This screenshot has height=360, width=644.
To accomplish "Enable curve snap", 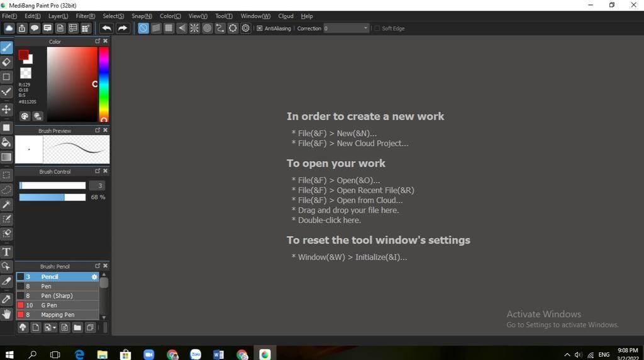I will pos(220,28).
